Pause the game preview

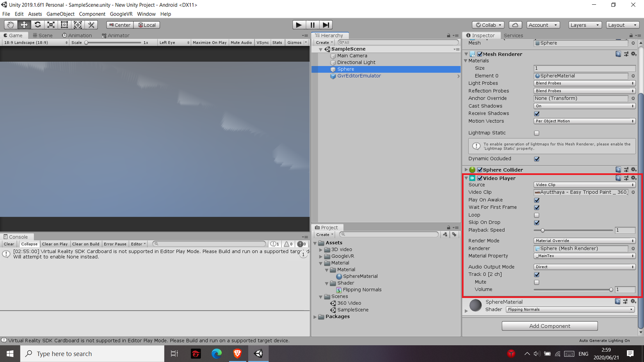coord(313,25)
